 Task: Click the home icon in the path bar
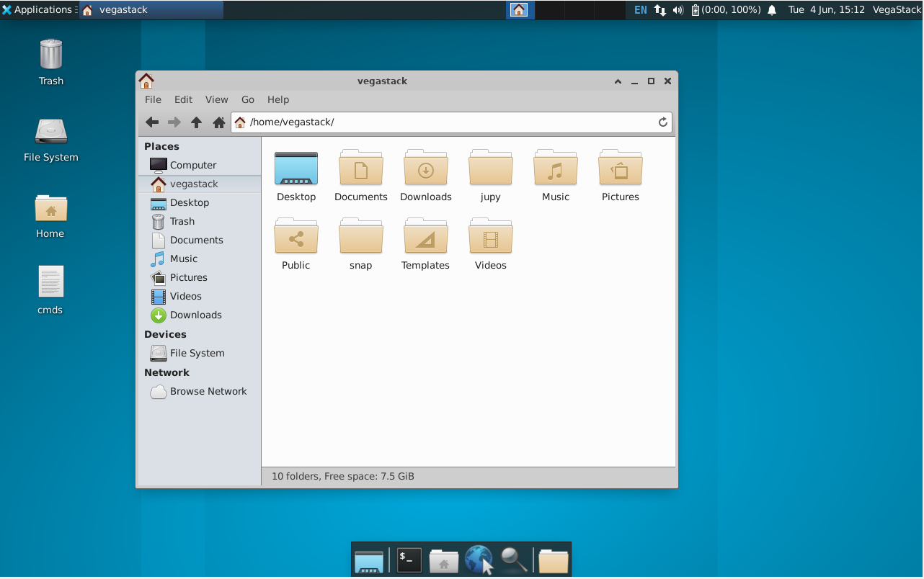click(x=240, y=122)
